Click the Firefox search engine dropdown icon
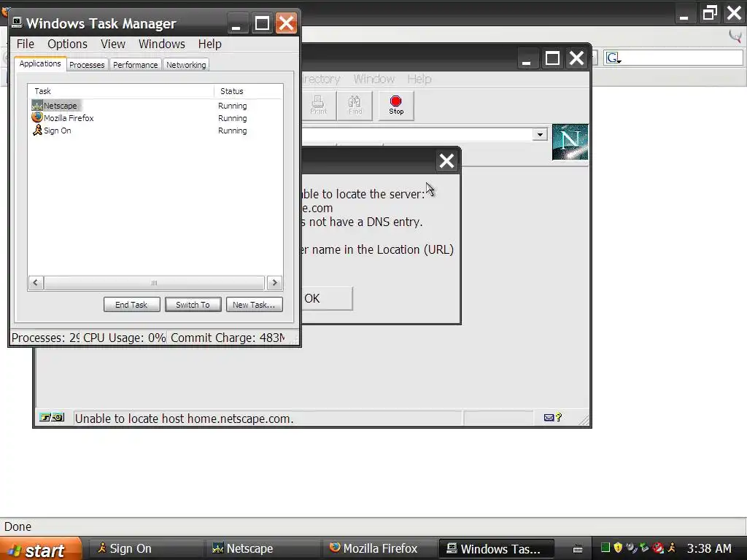 pos(614,58)
